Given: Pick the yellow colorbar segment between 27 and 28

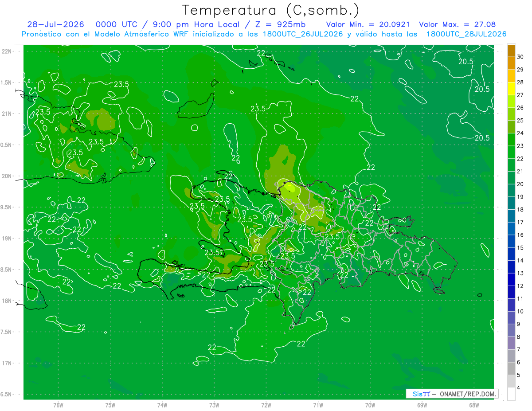Looking at the screenshot, I should click(511, 89).
